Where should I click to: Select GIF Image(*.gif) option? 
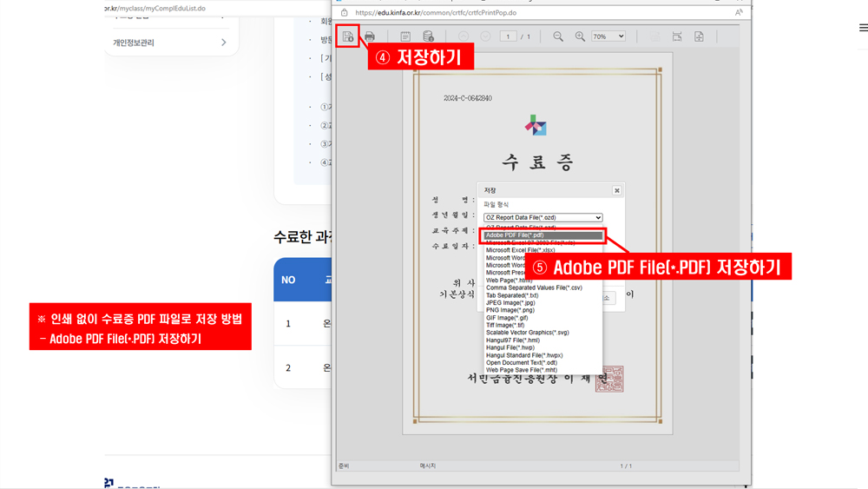507,318
